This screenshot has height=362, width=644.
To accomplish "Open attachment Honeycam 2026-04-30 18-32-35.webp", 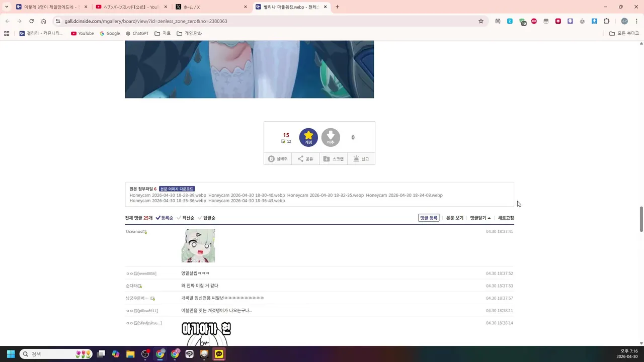I will [x=326, y=195].
